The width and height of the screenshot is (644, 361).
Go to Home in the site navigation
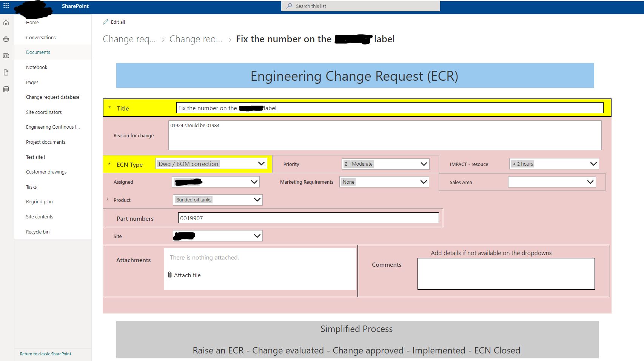(x=32, y=23)
